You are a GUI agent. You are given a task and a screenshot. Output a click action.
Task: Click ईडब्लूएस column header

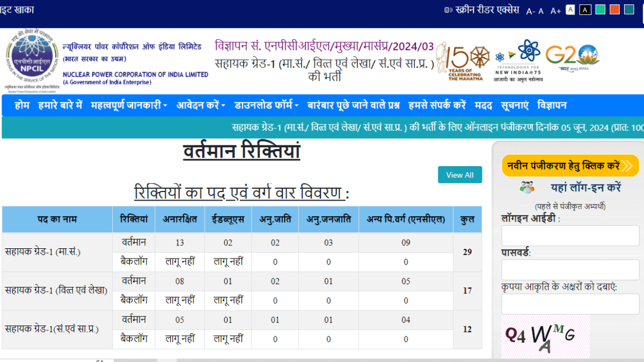click(x=228, y=219)
